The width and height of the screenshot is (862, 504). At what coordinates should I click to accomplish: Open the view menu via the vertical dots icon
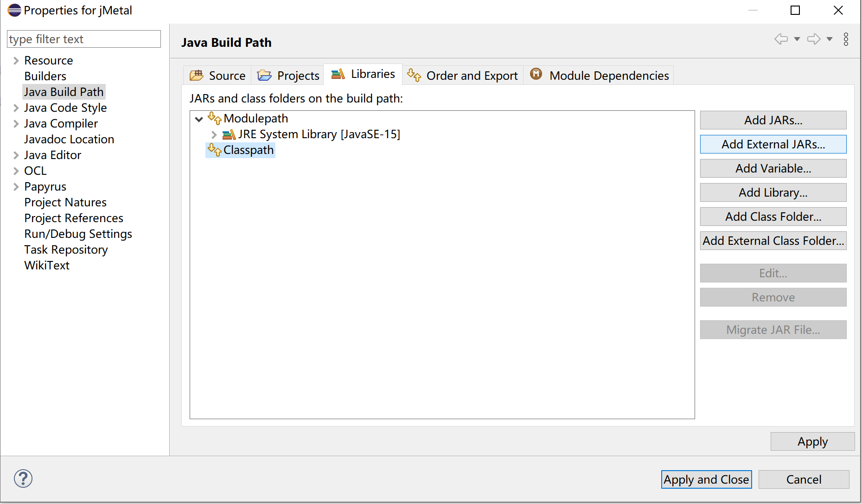point(846,39)
